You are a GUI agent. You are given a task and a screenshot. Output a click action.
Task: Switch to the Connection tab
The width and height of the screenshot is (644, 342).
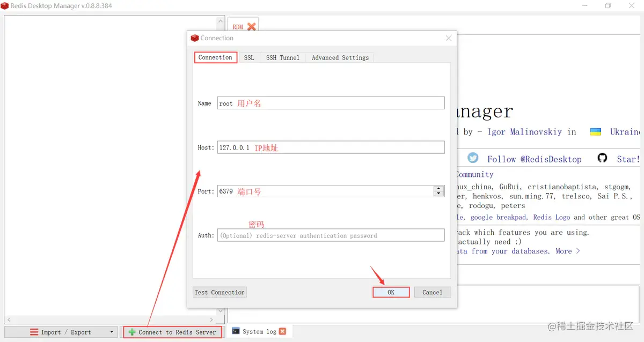[x=215, y=57]
